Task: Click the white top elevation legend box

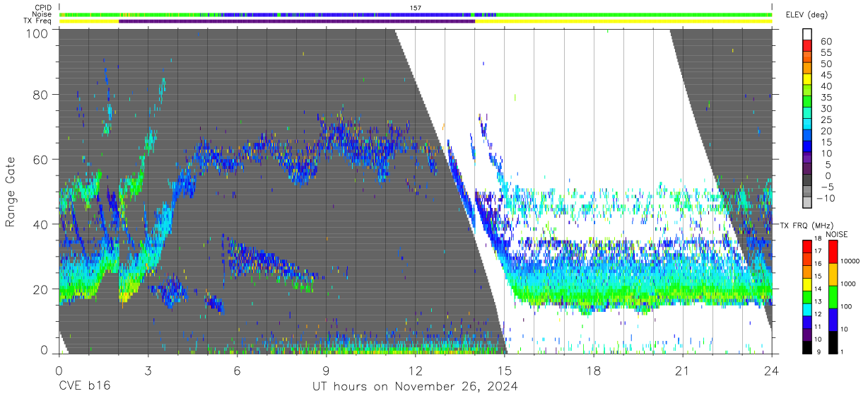Action: click(x=807, y=34)
